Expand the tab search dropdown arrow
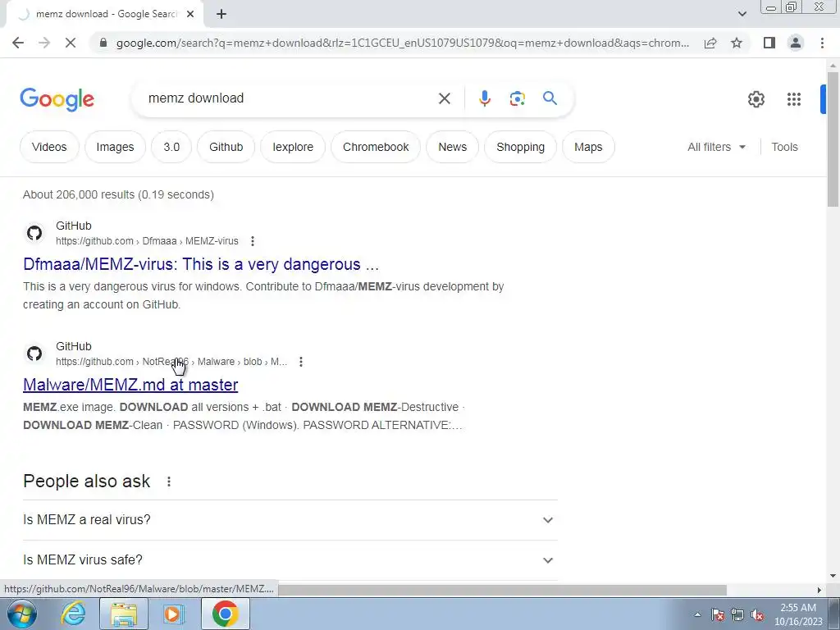 [x=742, y=14]
